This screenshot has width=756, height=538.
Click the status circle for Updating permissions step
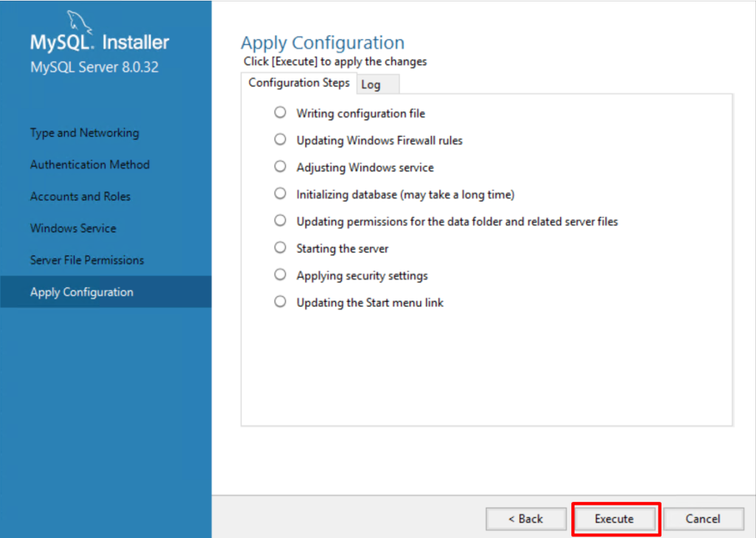(280, 221)
